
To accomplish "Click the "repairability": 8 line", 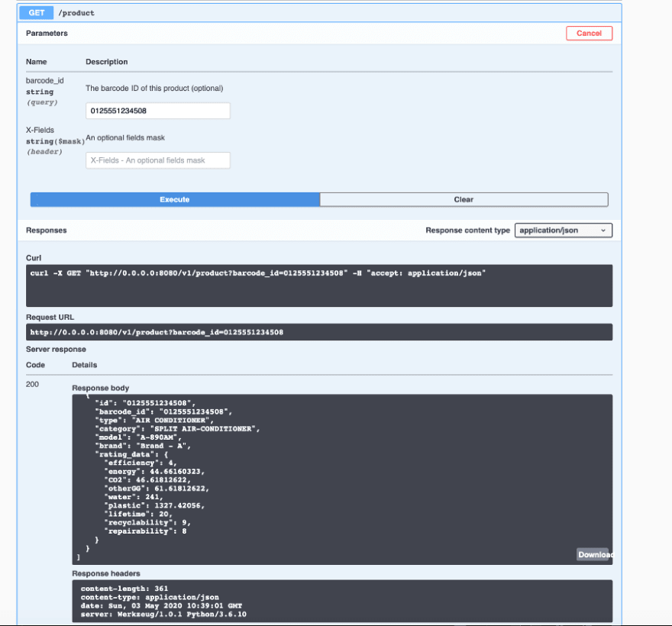I will [145, 531].
